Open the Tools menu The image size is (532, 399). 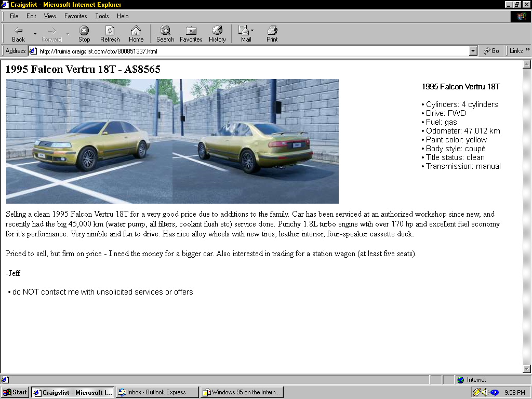[x=102, y=16]
